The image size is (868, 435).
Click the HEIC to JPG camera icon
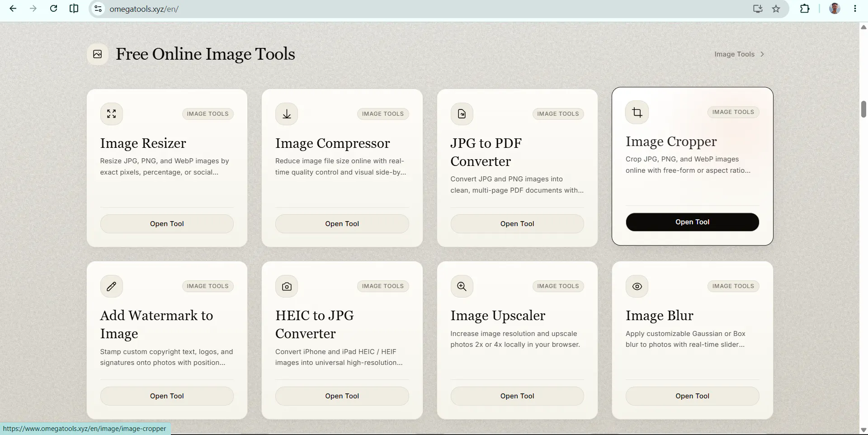click(x=287, y=286)
